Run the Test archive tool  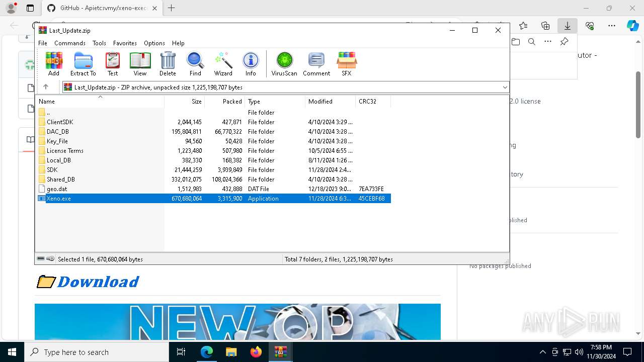coord(113,64)
